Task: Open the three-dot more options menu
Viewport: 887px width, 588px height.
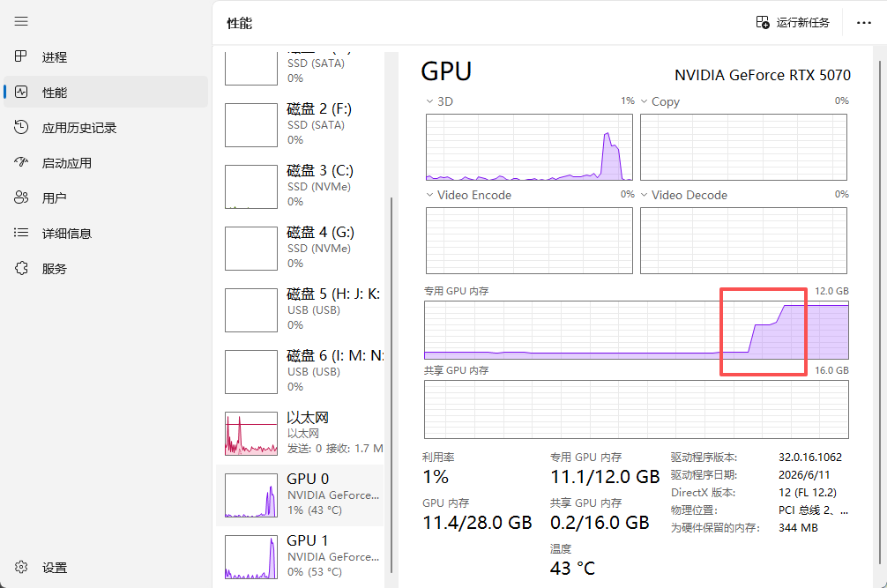Action: click(864, 23)
